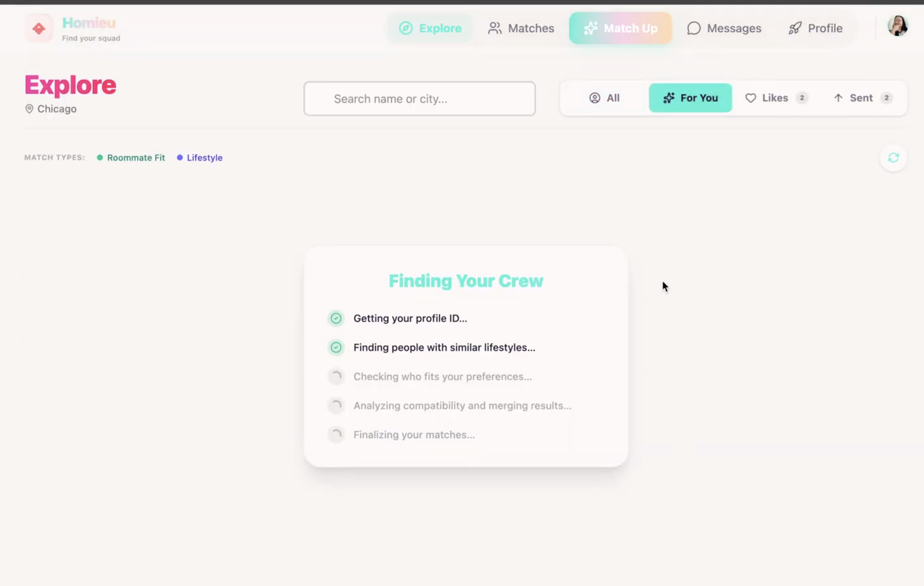Click the people icon beside Matches
Viewport: 924px width, 586px height.
pos(495,29)
